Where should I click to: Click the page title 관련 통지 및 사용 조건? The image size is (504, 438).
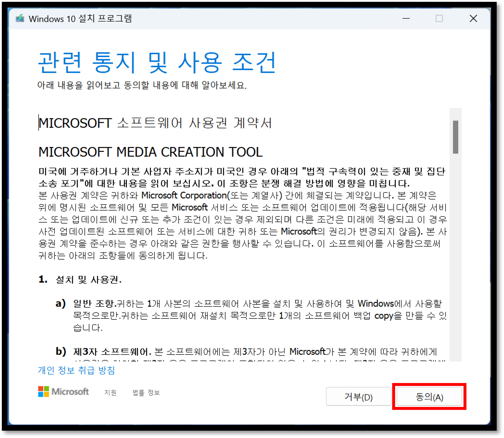tap(157, 63)
